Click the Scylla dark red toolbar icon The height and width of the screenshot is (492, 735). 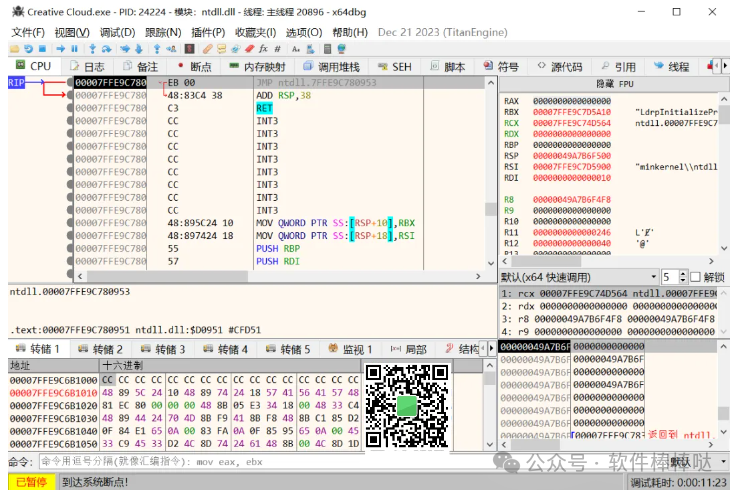point(189,49)
